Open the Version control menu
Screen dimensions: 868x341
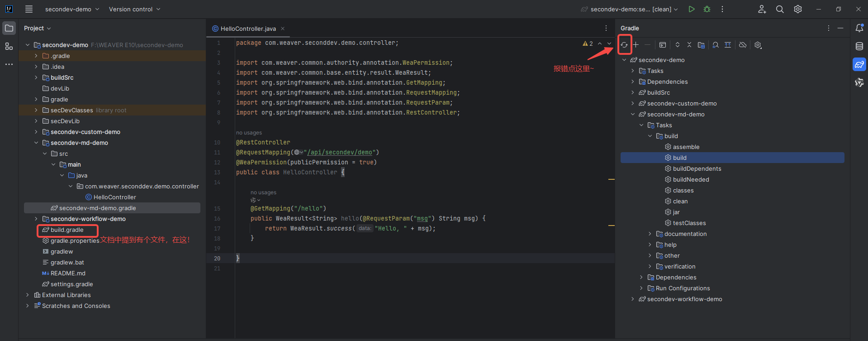coord(134,9)
